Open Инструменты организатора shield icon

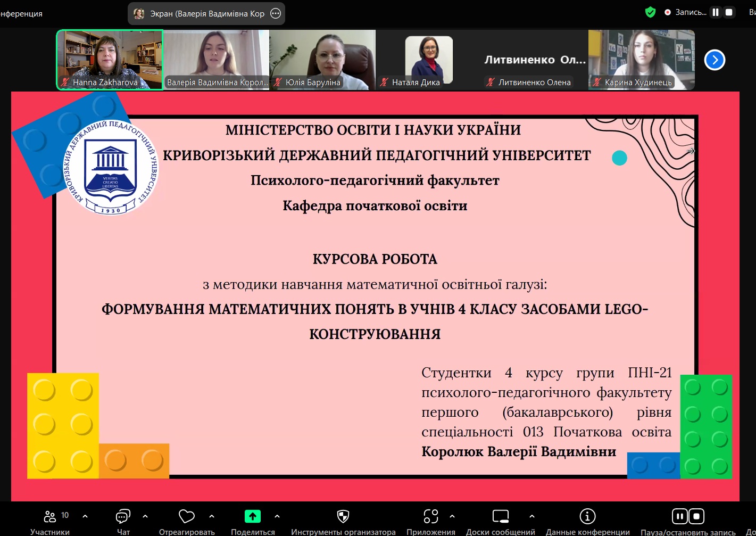(x=343, y=516)
